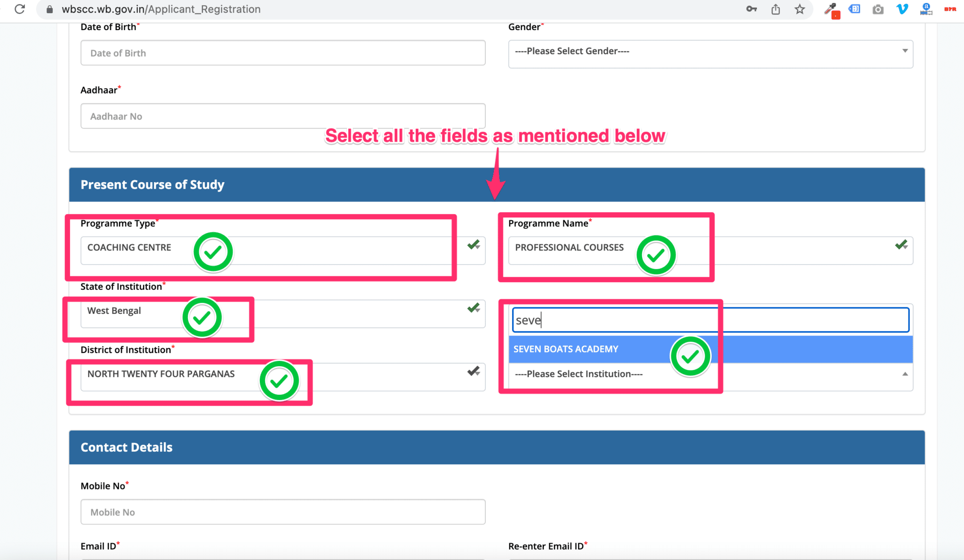Click the site lock icon
Image resolution: width=964 pixels, height=560 pixels.
(x=50, y=9)
